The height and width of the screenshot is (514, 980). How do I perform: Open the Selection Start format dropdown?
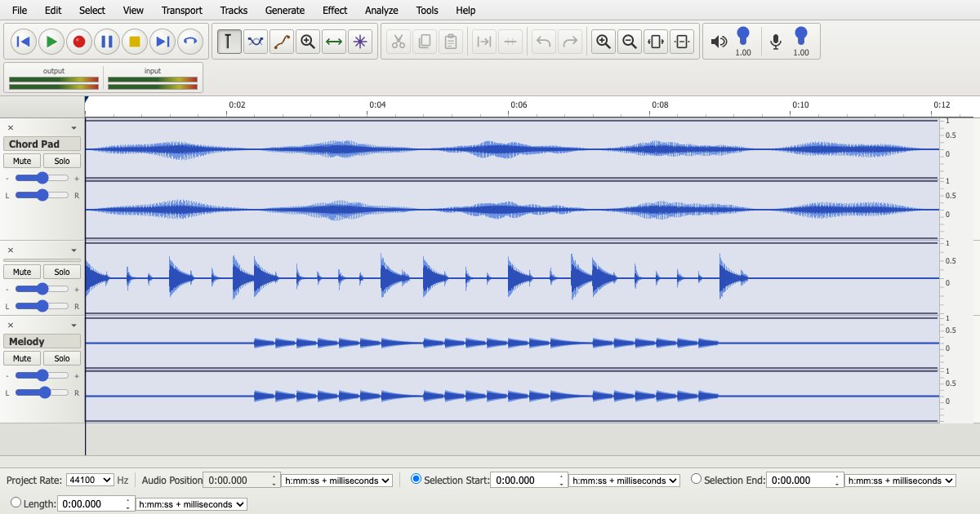point(624,481)
